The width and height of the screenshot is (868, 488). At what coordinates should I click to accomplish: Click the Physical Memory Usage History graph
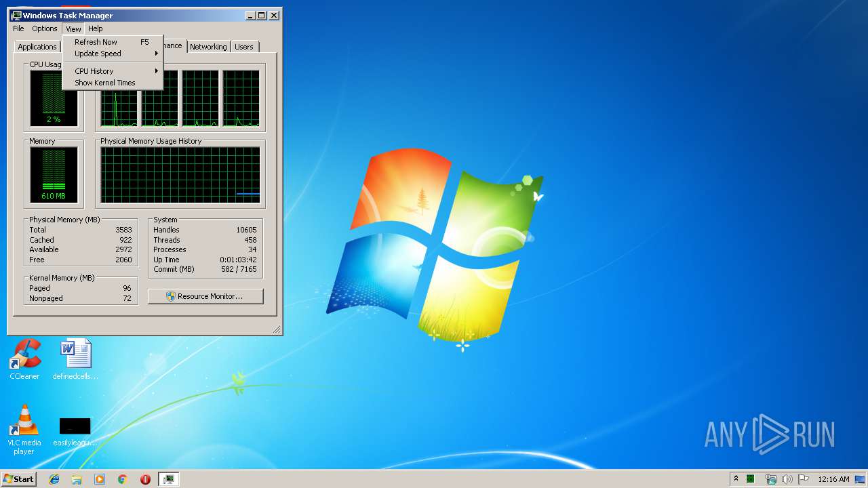tap(180, 175)
